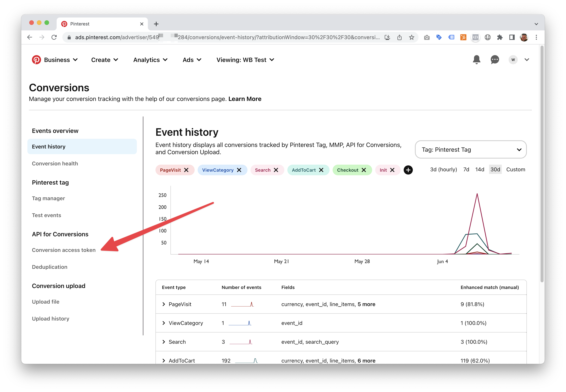
Task: Click the black plus add-event-filter button
Action: pyautogui.click(x=408, y=170)
